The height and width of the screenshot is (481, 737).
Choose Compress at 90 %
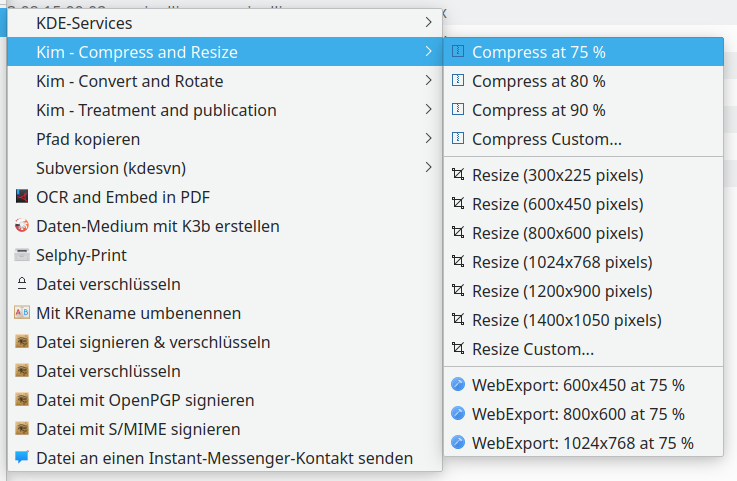click(x=583, y=110)
